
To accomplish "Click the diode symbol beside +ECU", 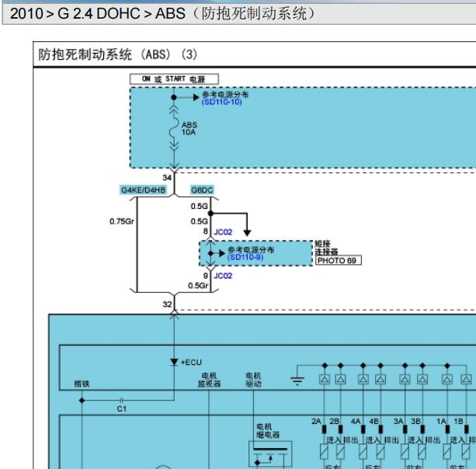I will click(x=174, y=362).
